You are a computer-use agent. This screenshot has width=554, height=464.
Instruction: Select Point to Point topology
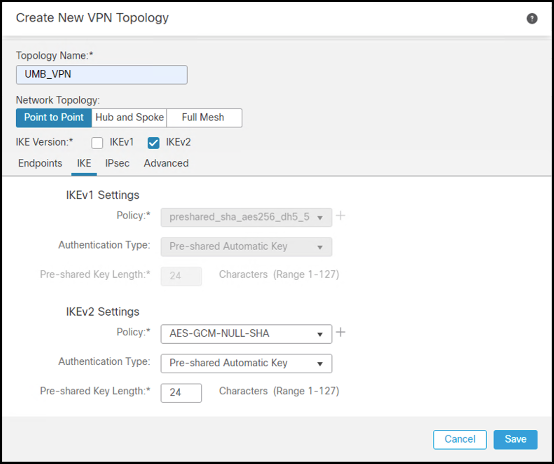[54, 118]
